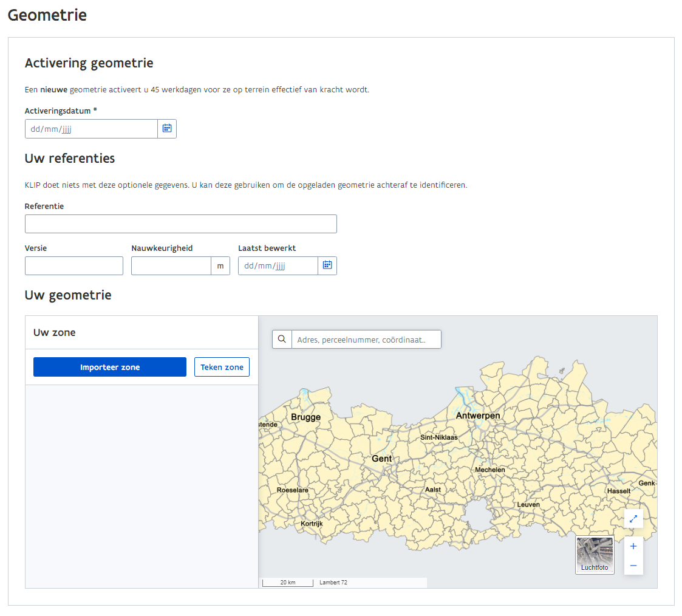
Task: Click Antwerpen on the map
Action: click(x=478, y=416)
